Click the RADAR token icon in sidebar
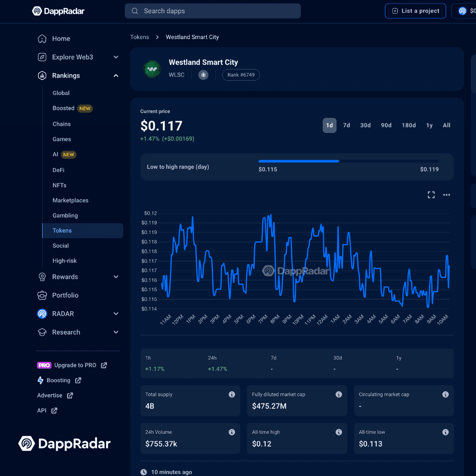Image resolution: width=476 pixels, height=476 pixels. click(x=42, y=314)
